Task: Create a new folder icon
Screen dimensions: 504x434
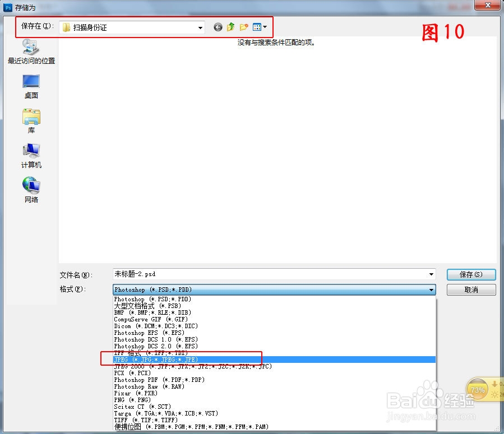Action: pyautogui.click(x=244, y=27)
